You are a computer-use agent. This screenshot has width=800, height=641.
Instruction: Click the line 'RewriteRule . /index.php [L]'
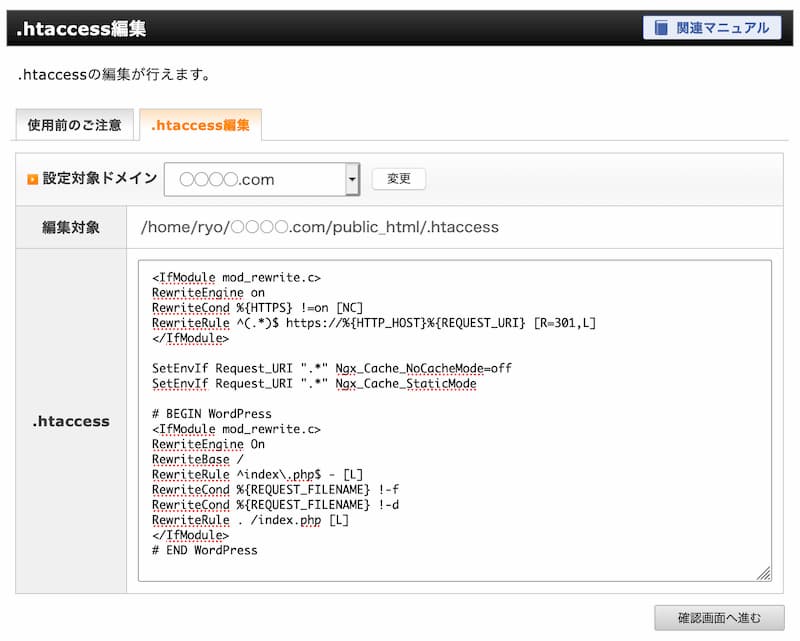click(250, 520)
